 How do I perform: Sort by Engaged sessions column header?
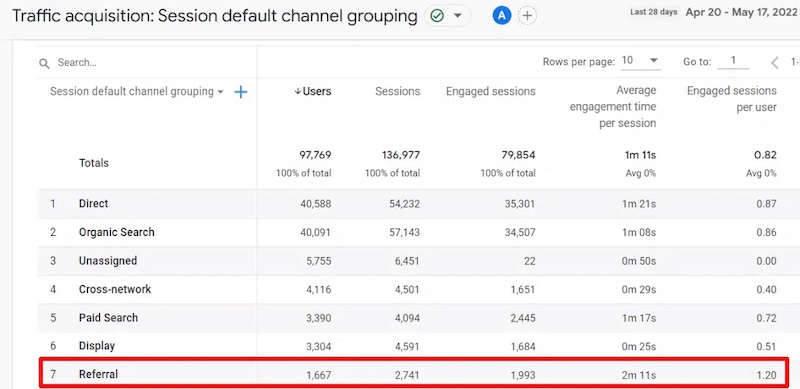coord(490,91)
